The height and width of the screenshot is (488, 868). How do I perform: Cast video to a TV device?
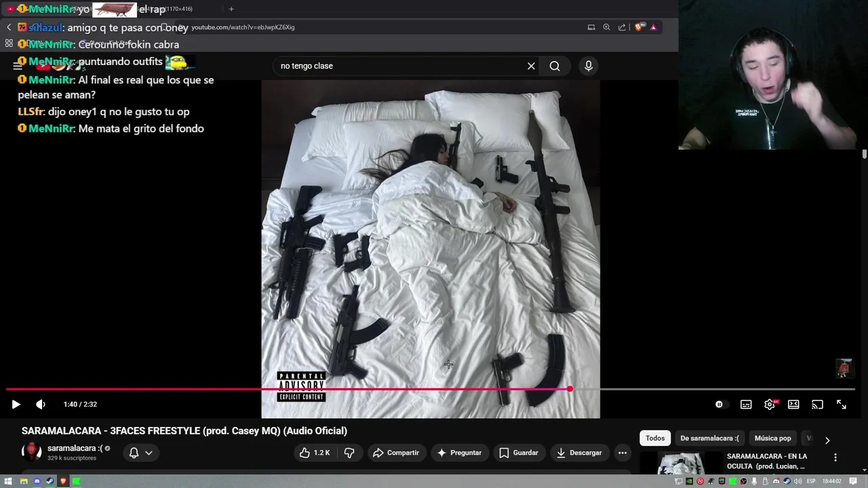(x=817, y=405)
